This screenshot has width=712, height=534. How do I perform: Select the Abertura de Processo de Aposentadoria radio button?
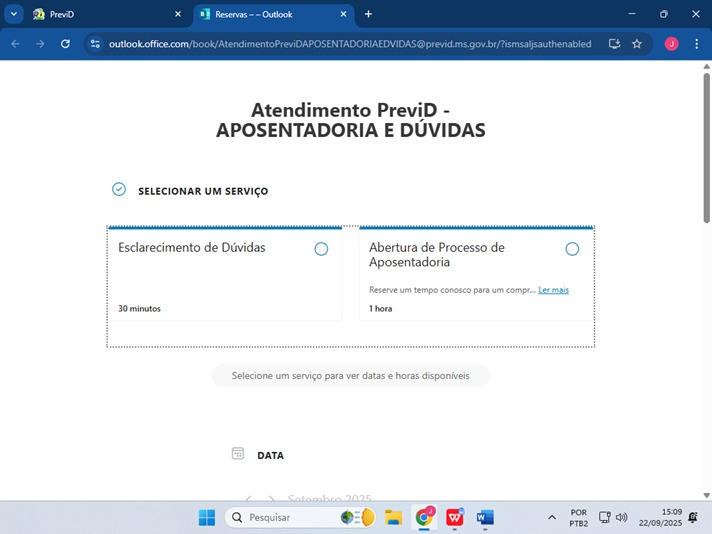(572, 249)
